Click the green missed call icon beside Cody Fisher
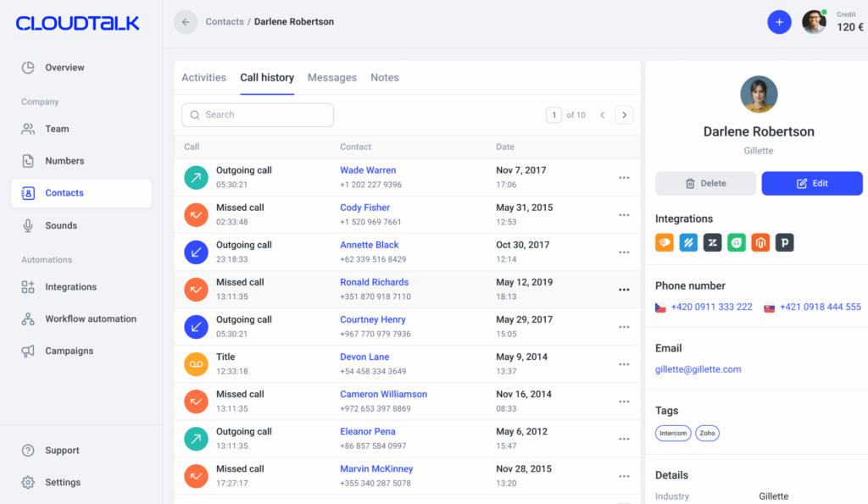Screen dimensions: 868x504 [196, 214]
